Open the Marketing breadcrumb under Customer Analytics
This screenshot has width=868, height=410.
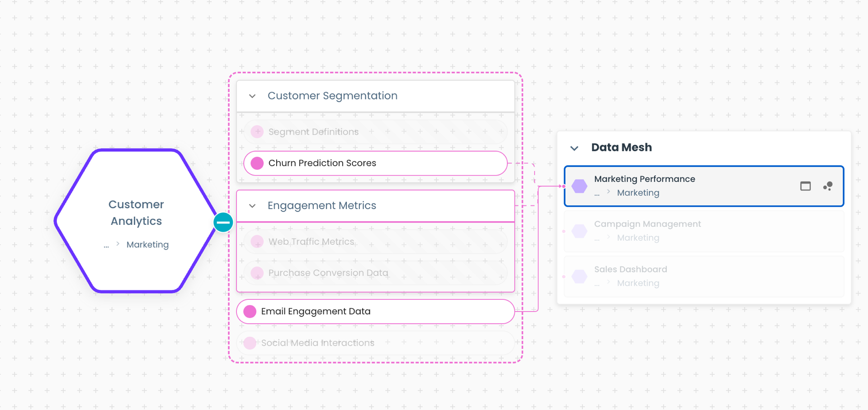[x=147, y=245]
